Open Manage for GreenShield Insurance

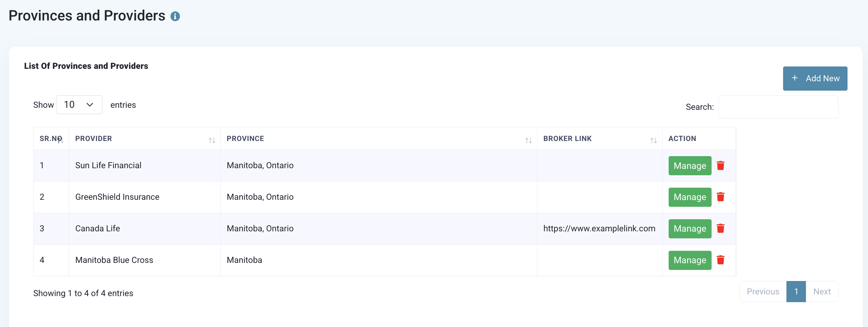tap(689, 197)
